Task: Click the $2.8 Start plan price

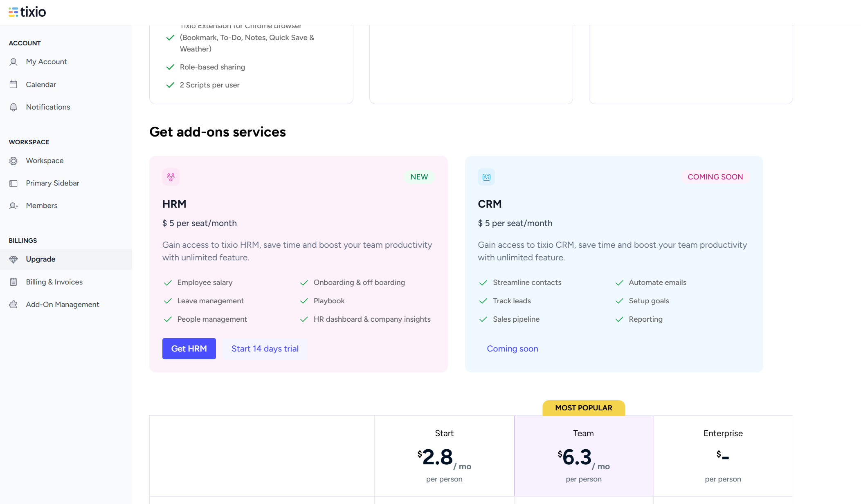Action: click(x=444, y=458)
